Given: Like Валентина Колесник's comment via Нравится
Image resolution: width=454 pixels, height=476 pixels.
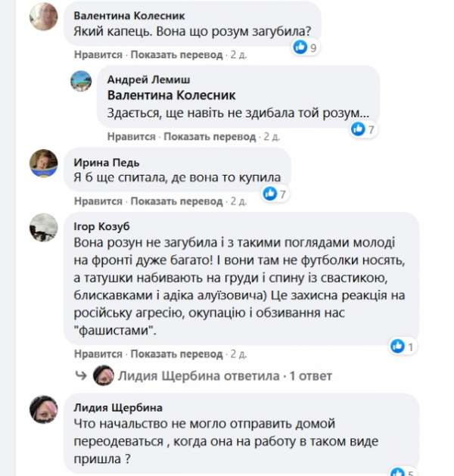Looking at the screenshot, I should [x=98, y=54].
